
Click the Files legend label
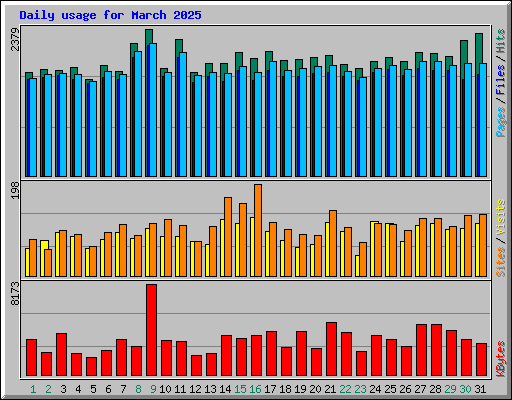tap(501, 80)
